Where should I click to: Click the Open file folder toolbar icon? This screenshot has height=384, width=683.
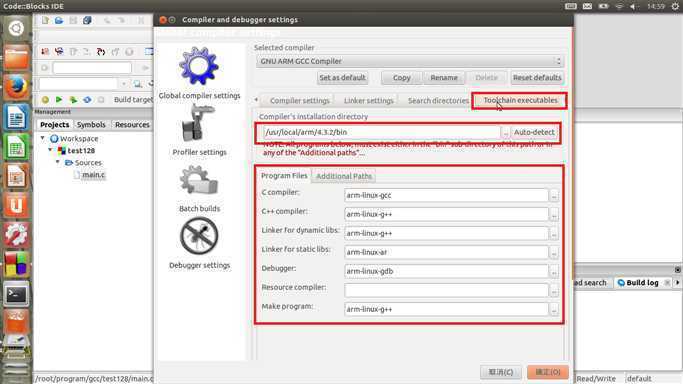59,20
